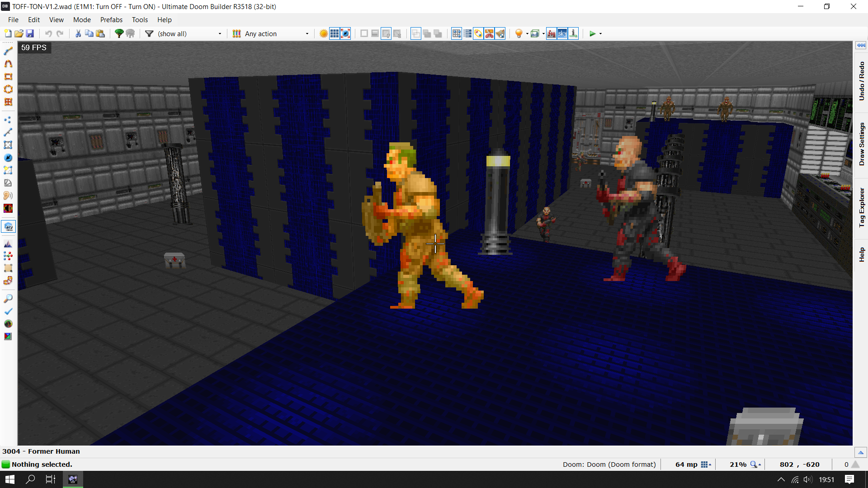Click the linedef action color icon
Screen dimensions: 868x488
[236, 33]
